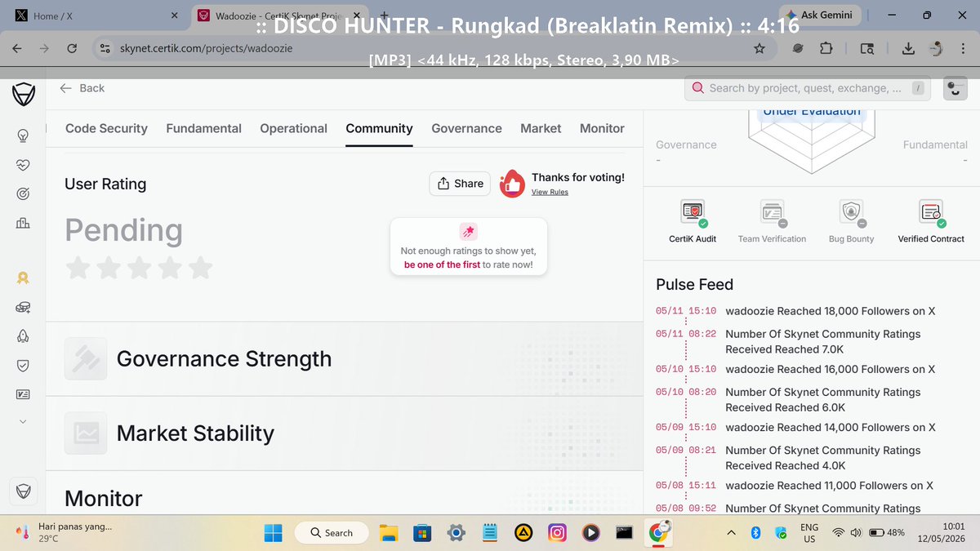This screenshot has height=551, width=980.
Task: Switch to Operational tab
Action: pyautogui.click(x=293, y=128)
